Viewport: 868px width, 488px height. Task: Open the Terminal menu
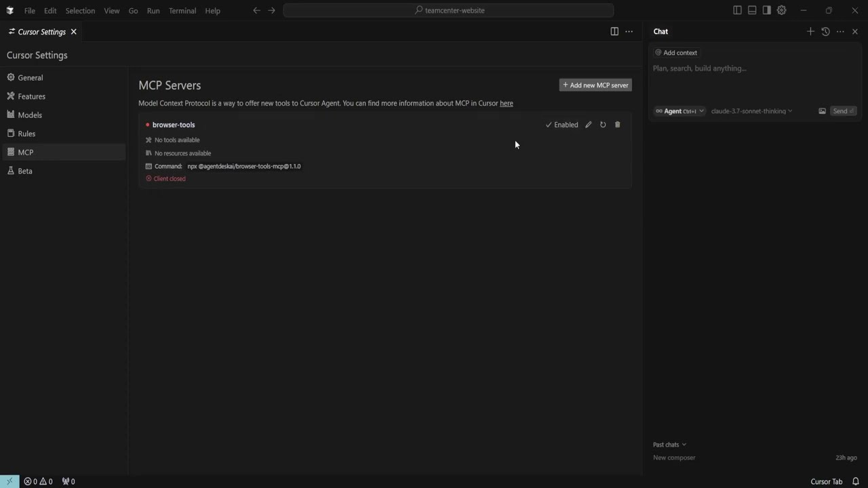[x=182, y=11]
